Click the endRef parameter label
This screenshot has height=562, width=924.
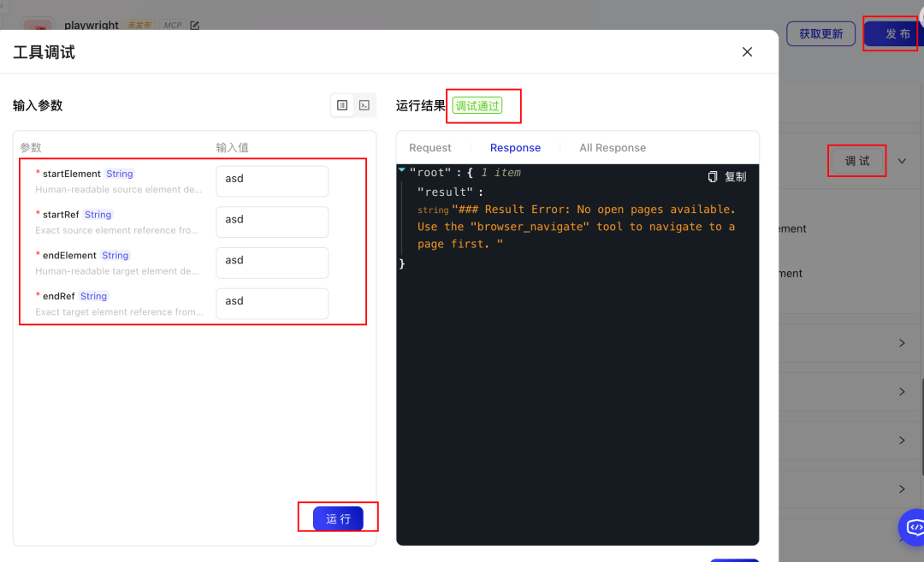click(x=58, y=296)
